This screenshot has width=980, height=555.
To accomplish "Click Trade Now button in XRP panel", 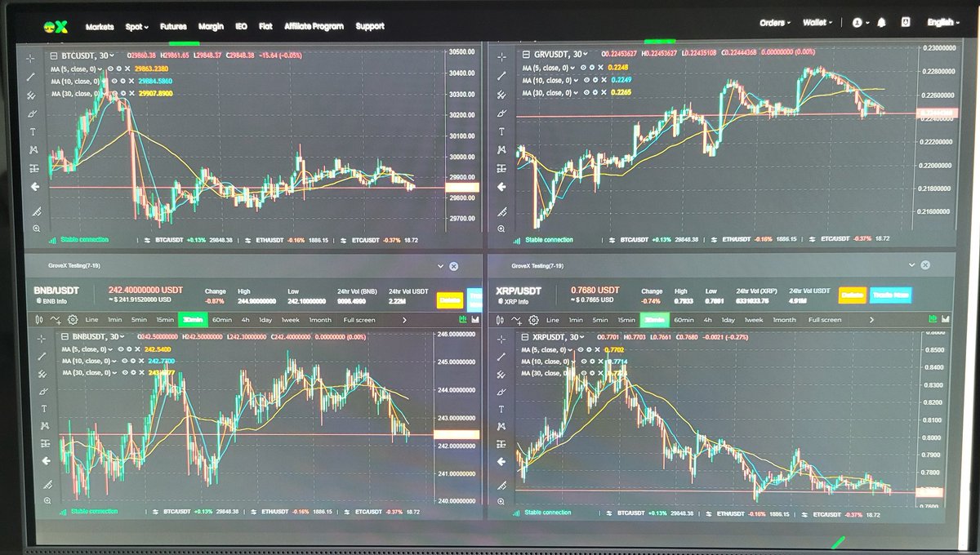I will click(890, 295).
